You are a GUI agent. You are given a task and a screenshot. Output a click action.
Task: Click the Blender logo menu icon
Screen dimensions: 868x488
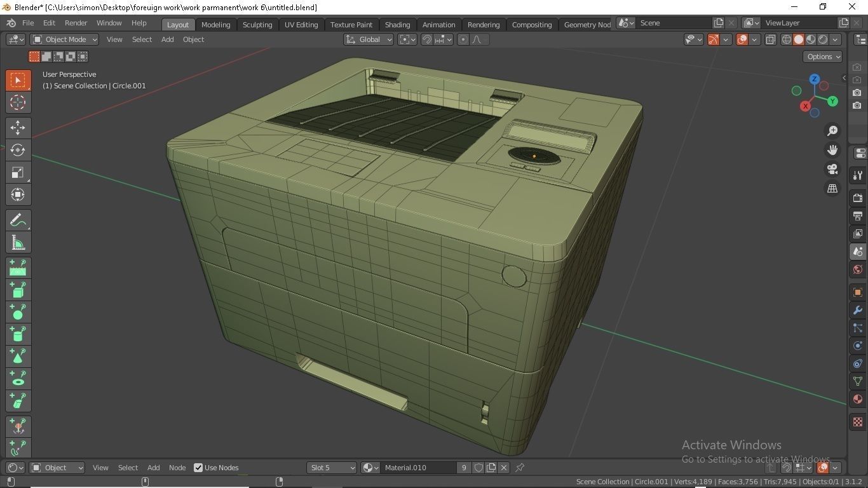pos(11,23)
